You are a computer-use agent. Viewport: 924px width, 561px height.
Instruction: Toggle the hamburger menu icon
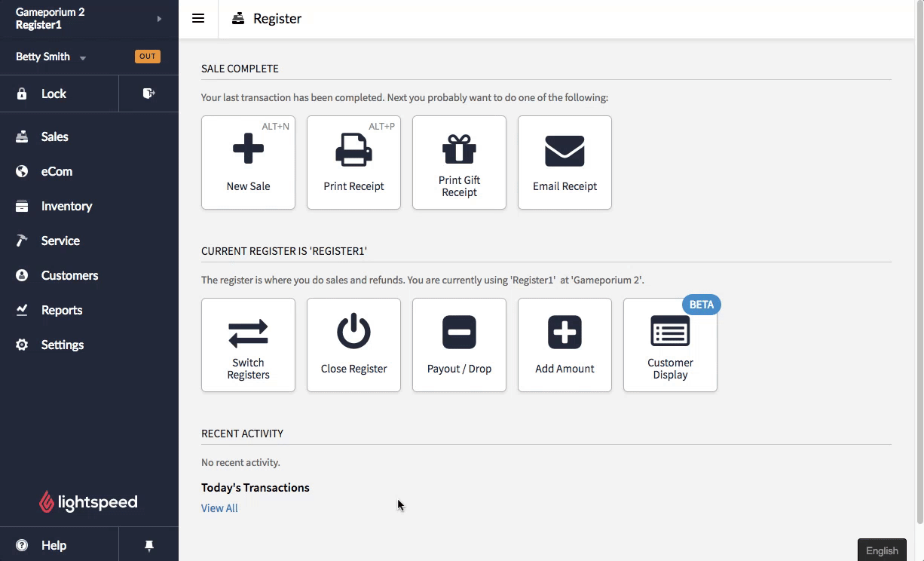click(198, 19)
